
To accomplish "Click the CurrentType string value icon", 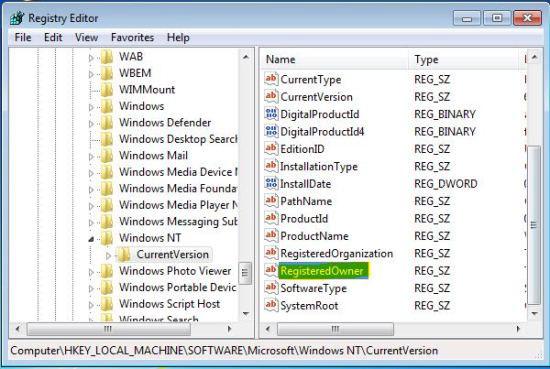I will (x=271, y=79).
